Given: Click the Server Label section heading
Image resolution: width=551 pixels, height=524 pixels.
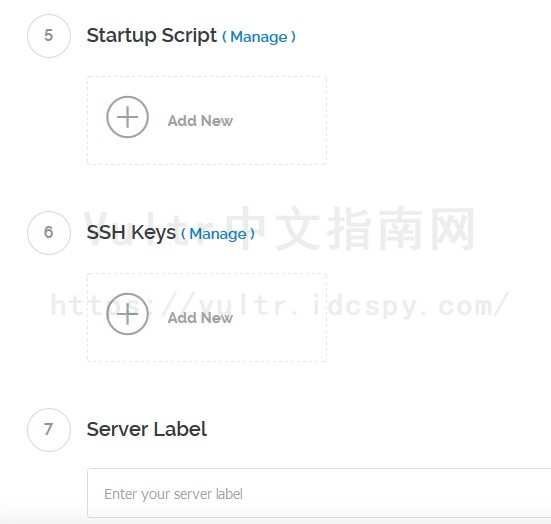Looking at the screenshot, I should coord(147,429).
